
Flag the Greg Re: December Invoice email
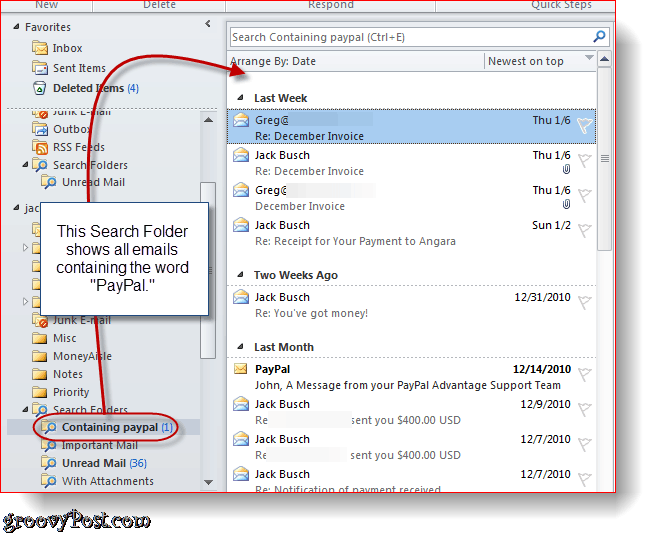coord(585,125)
